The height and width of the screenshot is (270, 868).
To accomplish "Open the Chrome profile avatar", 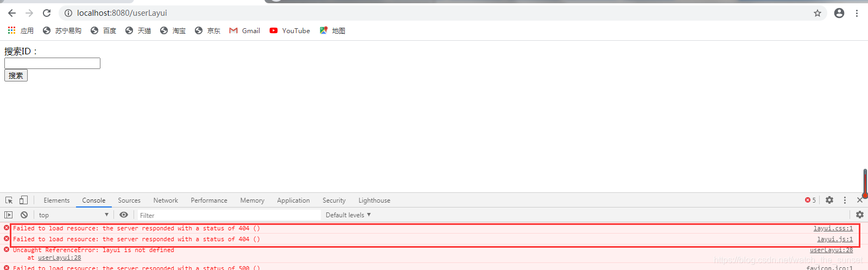I will [x=839, y=13].
